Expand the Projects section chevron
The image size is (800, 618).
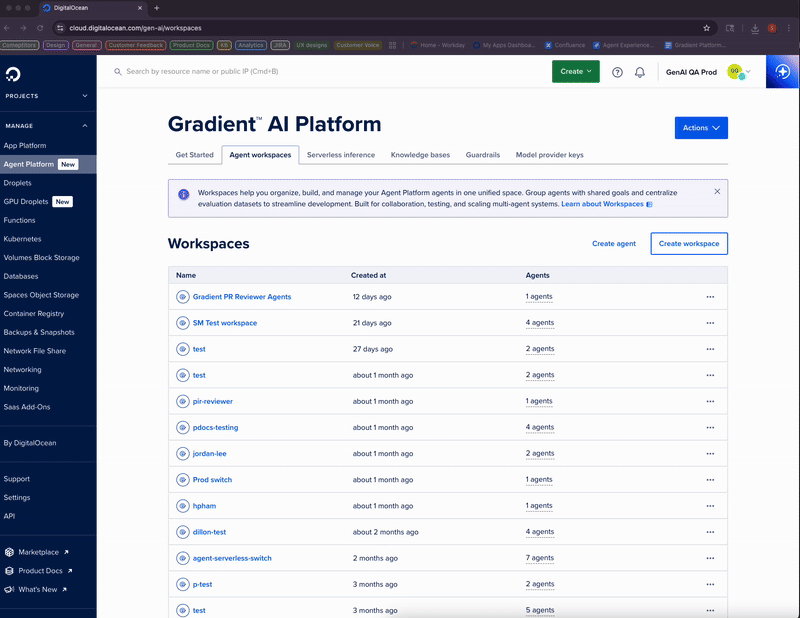(x=85, y=96)
